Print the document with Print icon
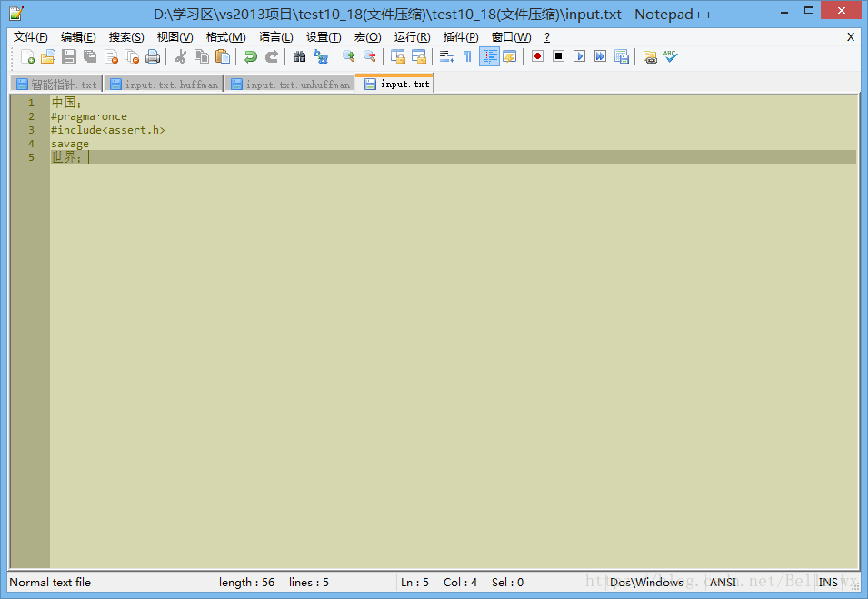This screenshot has width=868, height=599. (x=153, y=56)
